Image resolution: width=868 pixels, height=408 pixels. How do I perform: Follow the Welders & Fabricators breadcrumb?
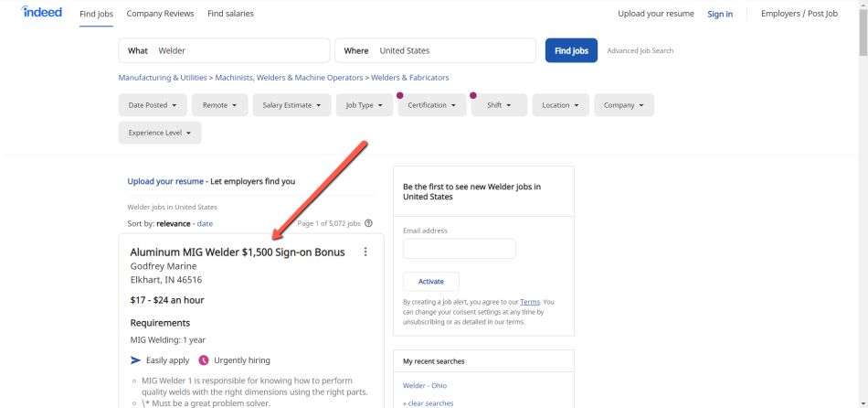410,78
